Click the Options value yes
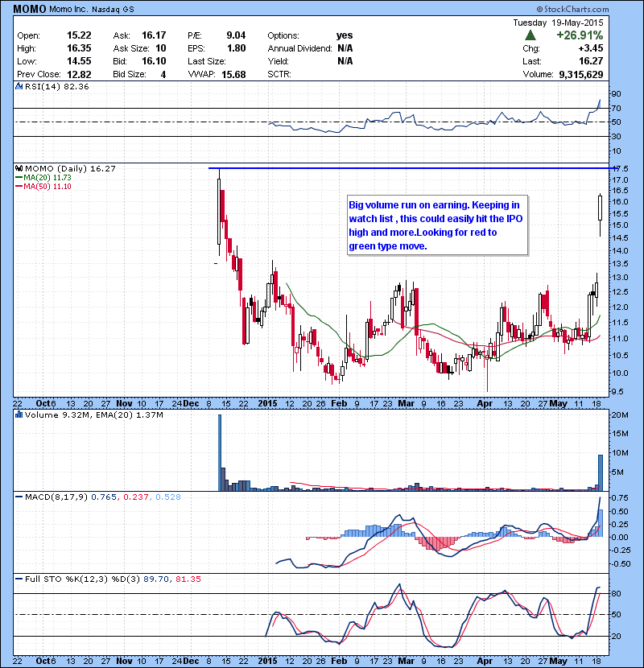This screenshot has height=668, width=644. (345, 35)
